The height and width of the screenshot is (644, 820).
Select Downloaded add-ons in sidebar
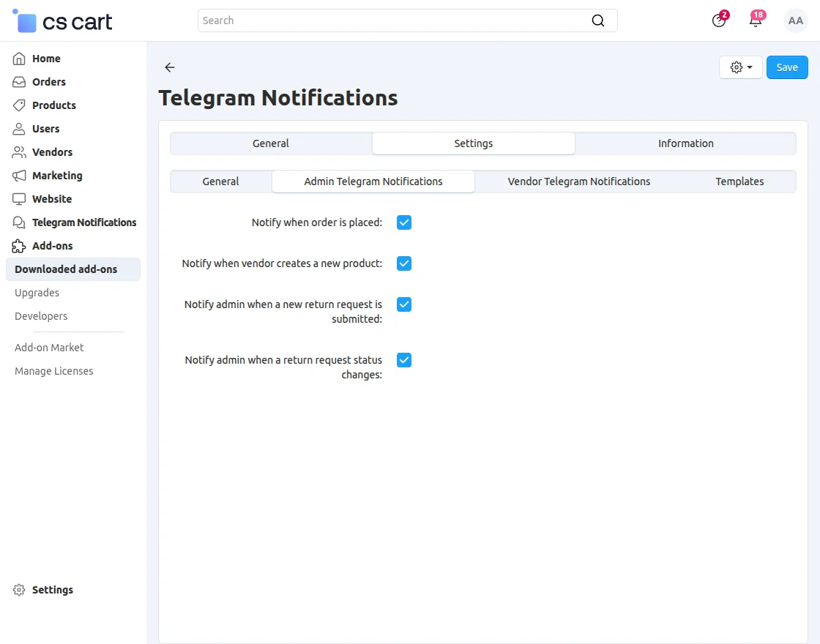[x=73, y=269]
